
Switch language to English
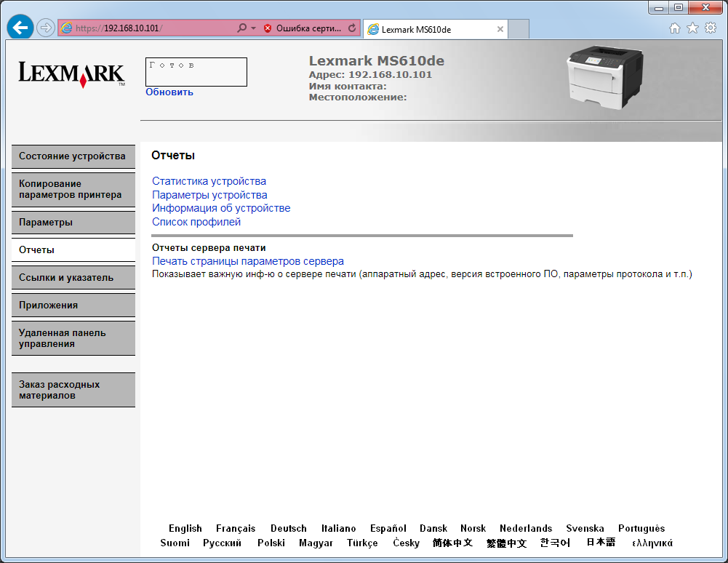click(x=185, y=529)
